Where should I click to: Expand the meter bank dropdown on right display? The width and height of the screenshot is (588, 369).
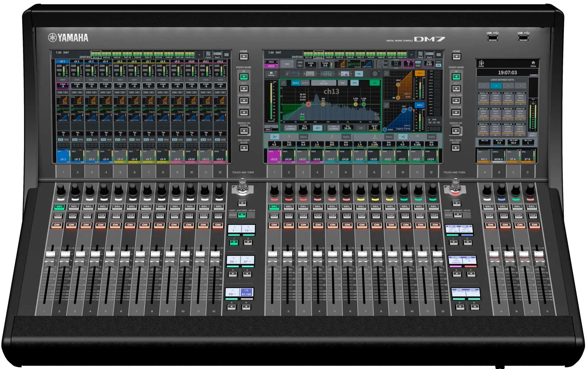[x=411, y=55]
